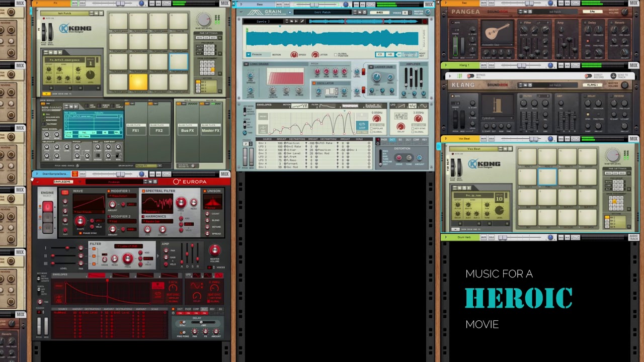This screenshot has width=644, height=362.
Task: Select Grain LFO tab 3
Action: [424, 106]
